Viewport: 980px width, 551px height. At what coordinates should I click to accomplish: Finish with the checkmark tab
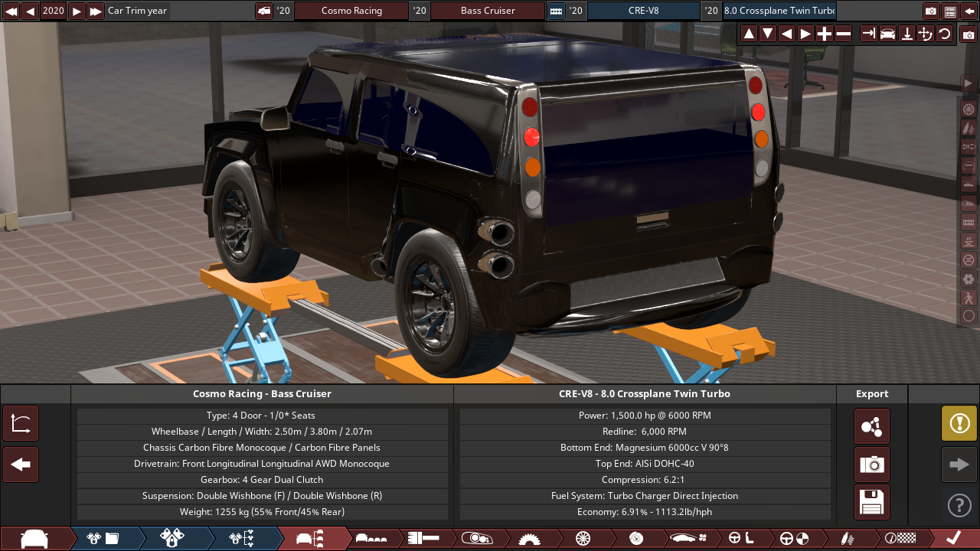pyautogui.click(x=953, y=539)
